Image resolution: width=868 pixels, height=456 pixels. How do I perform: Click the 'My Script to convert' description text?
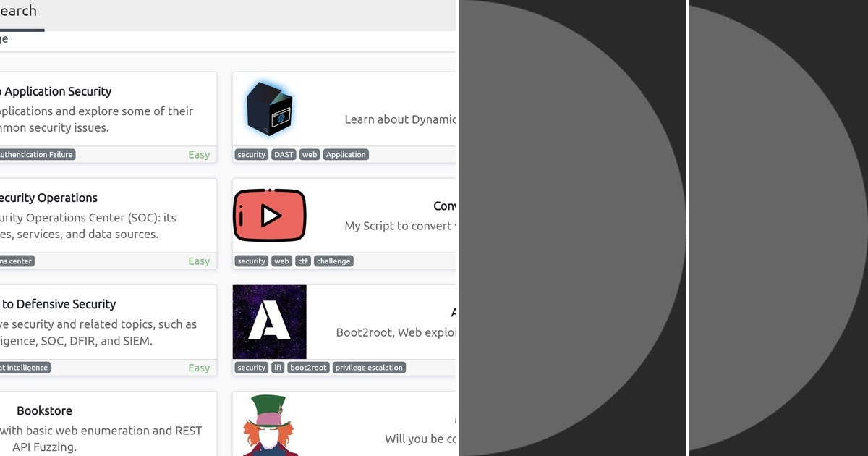point(400,226)
